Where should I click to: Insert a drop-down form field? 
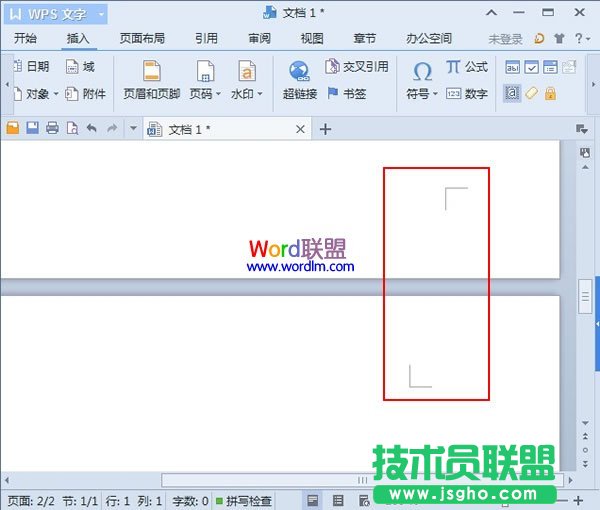(x=550, y=67)
